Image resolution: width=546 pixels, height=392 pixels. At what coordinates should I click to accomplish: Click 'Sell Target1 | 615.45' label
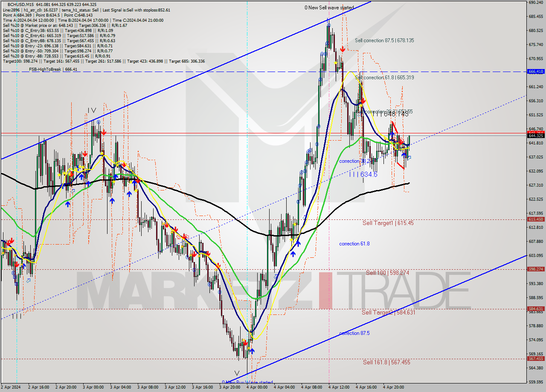(388, 223)
